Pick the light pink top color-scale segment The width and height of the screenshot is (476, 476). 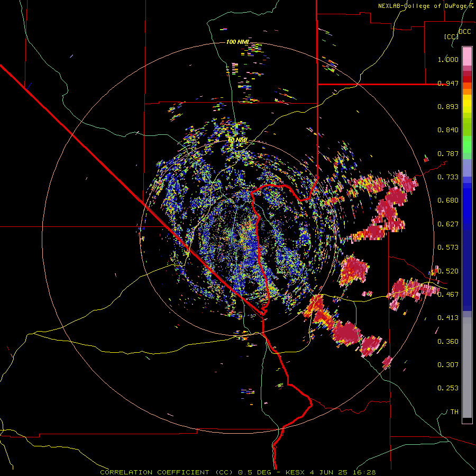tap(467, 56)
